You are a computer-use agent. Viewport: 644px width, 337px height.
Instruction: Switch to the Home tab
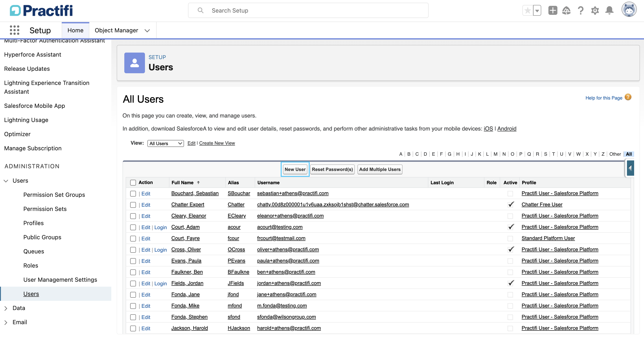coord(75,30)
